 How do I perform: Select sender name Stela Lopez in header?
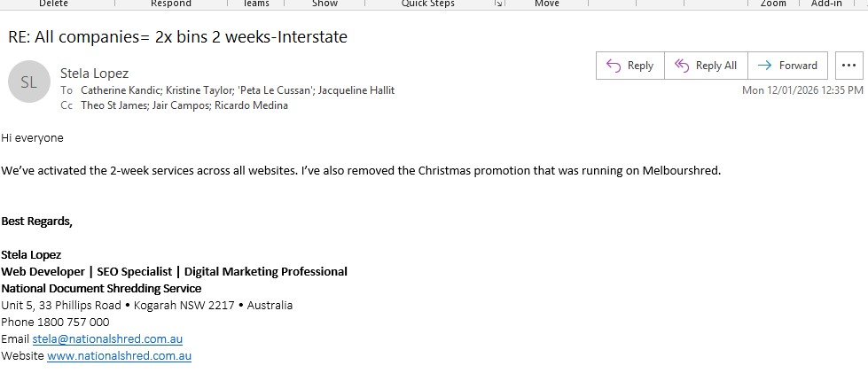tap(96, 73)
